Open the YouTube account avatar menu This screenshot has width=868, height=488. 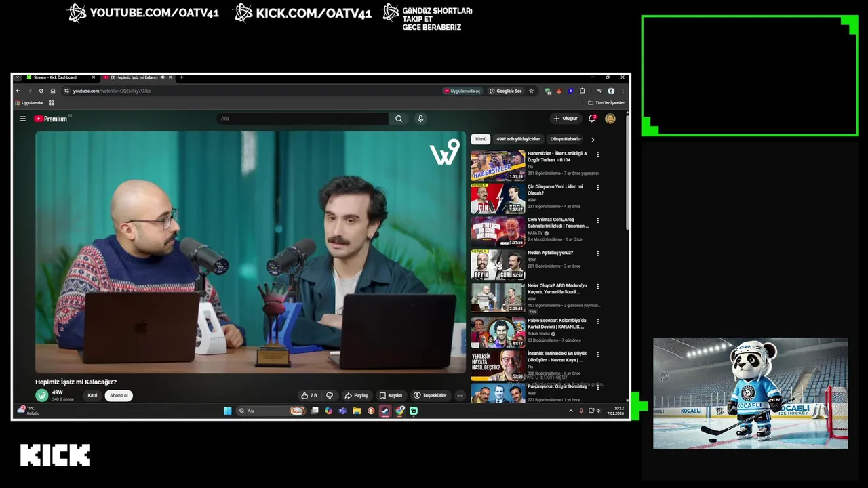click(610, 119)
